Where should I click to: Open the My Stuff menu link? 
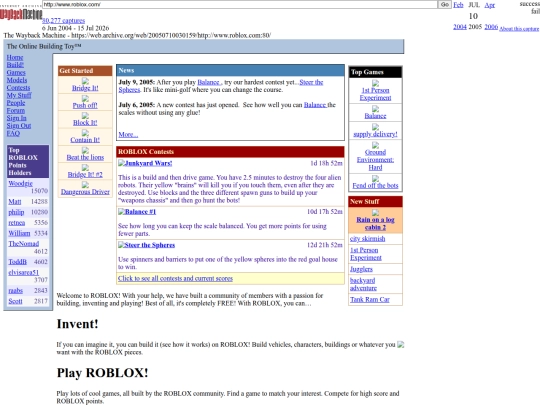tap(19, 95)
